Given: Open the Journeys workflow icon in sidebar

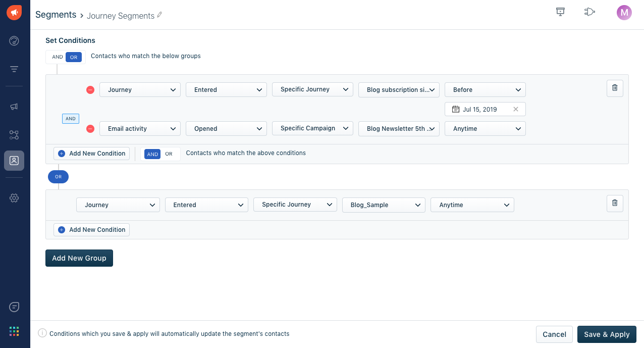Looking at the screenshot, I should (14, 135).
